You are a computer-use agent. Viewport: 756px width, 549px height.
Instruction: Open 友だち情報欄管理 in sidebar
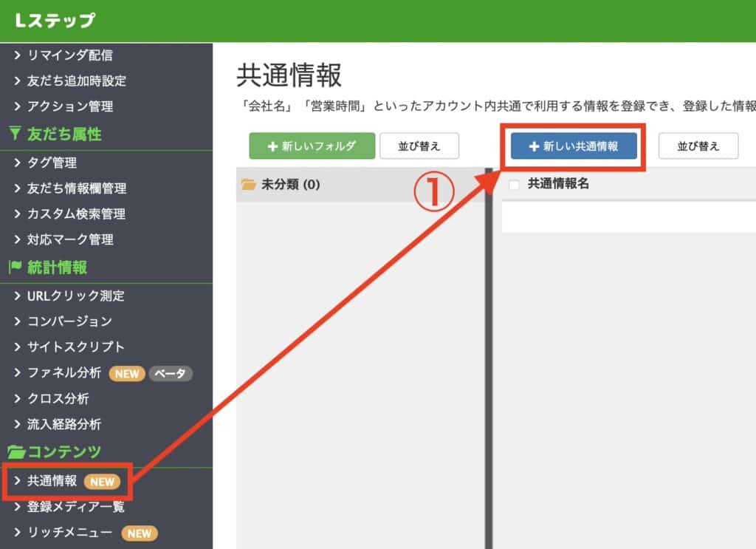point(77,188)
